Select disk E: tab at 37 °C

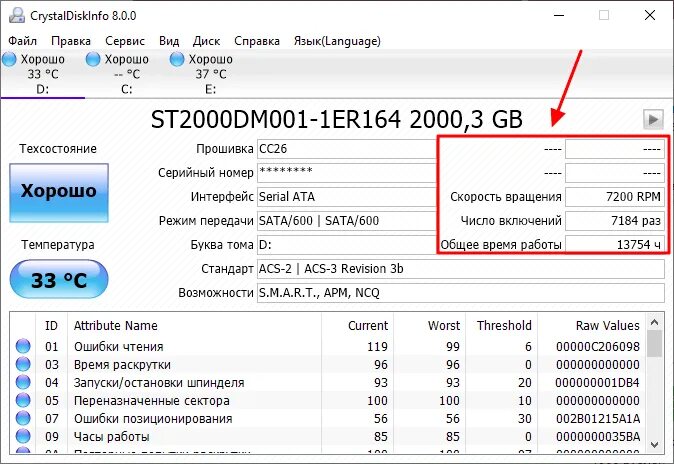210,74
